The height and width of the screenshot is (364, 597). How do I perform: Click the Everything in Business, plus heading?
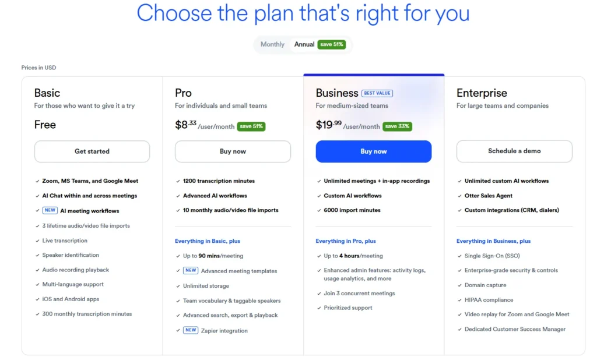[493, 241]
